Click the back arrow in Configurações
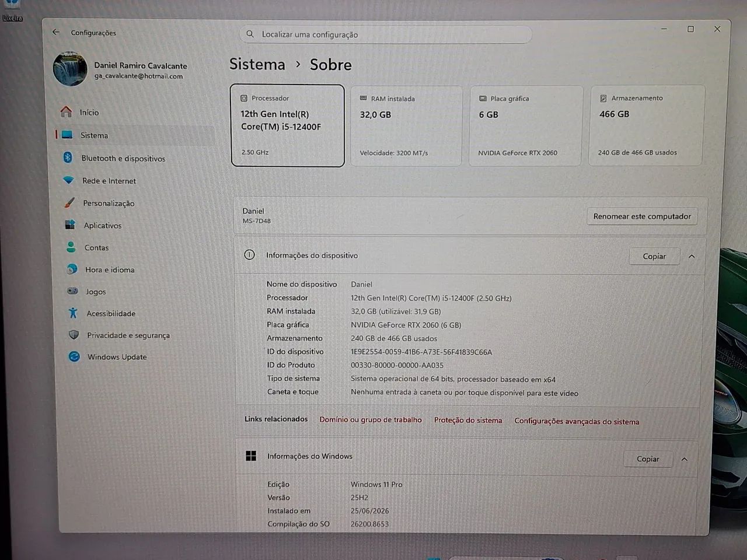This screenshot has height=560, width=747. (56, 32)
